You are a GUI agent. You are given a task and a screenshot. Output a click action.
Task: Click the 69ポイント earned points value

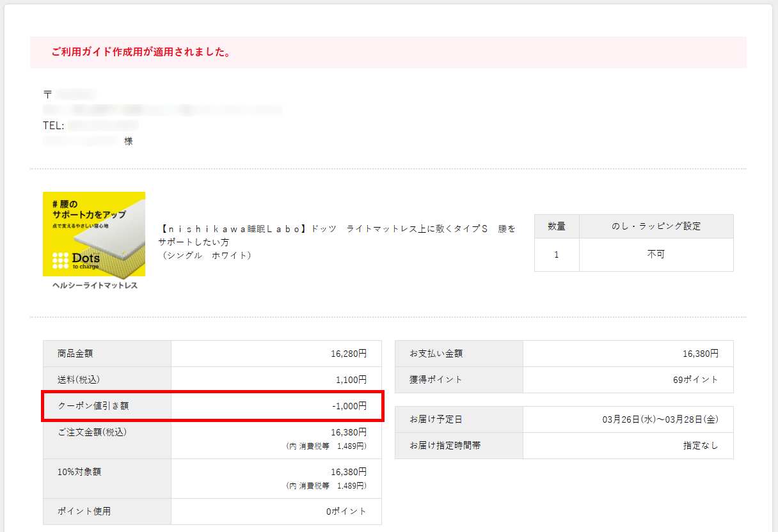[695, 380]
